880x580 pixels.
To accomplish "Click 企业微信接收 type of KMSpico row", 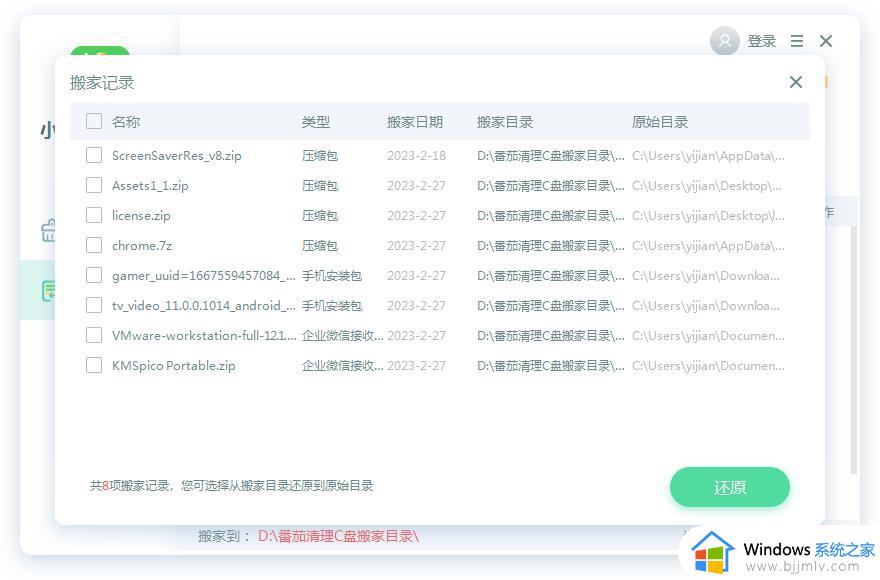I will click(x=343, y=366).
